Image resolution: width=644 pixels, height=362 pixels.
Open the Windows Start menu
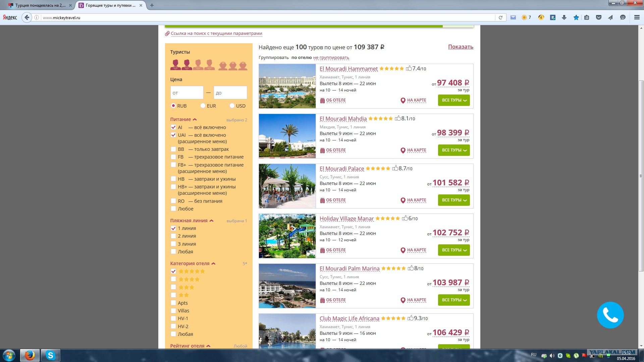[x=9, y=355]
